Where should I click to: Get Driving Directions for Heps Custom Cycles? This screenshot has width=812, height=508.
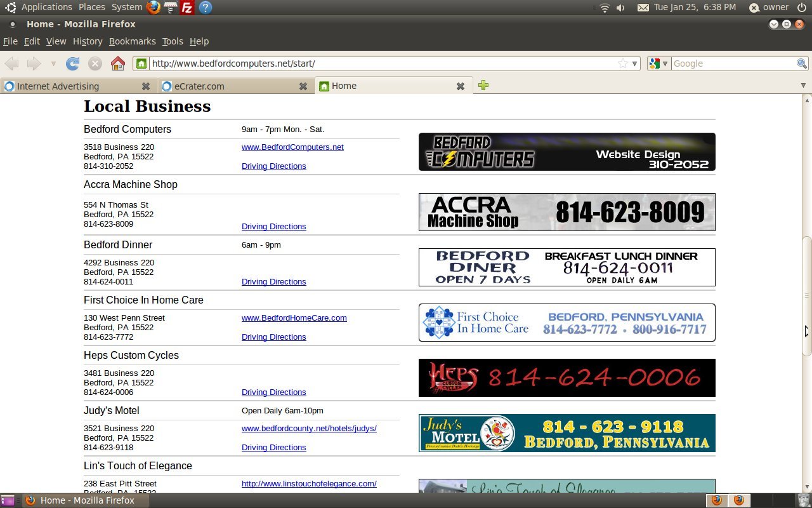click(274, 392)
